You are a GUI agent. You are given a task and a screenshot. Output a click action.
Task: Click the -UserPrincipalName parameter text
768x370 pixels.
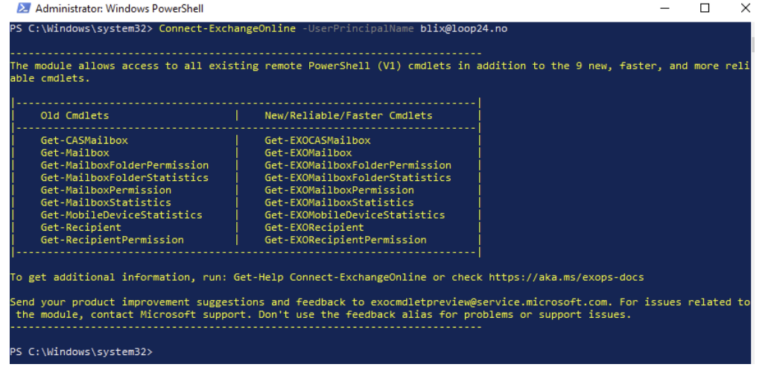pos(358,29)
